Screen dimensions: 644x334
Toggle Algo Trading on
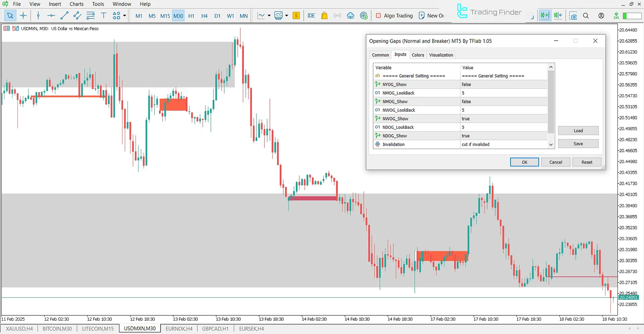coord(394,15)
